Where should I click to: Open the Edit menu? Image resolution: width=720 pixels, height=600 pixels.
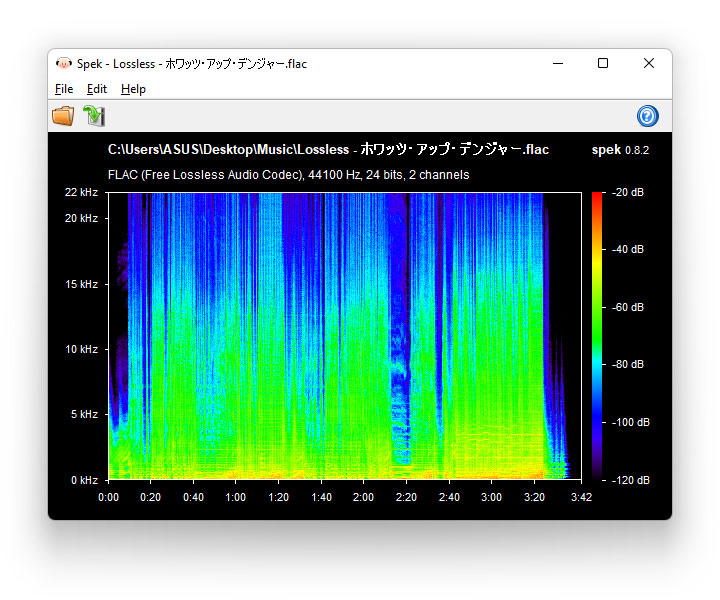(x=96, y=89)
